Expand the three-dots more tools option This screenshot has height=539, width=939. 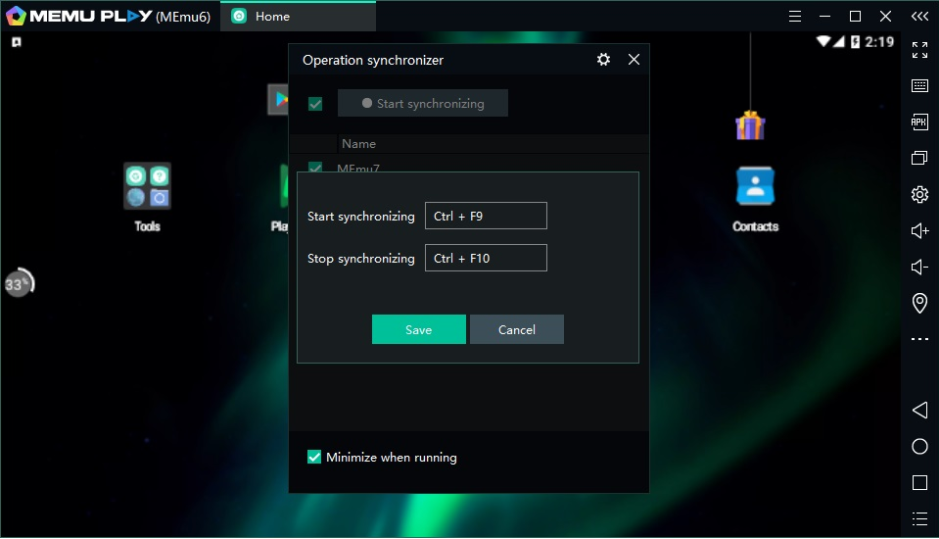tap(920, 340)
